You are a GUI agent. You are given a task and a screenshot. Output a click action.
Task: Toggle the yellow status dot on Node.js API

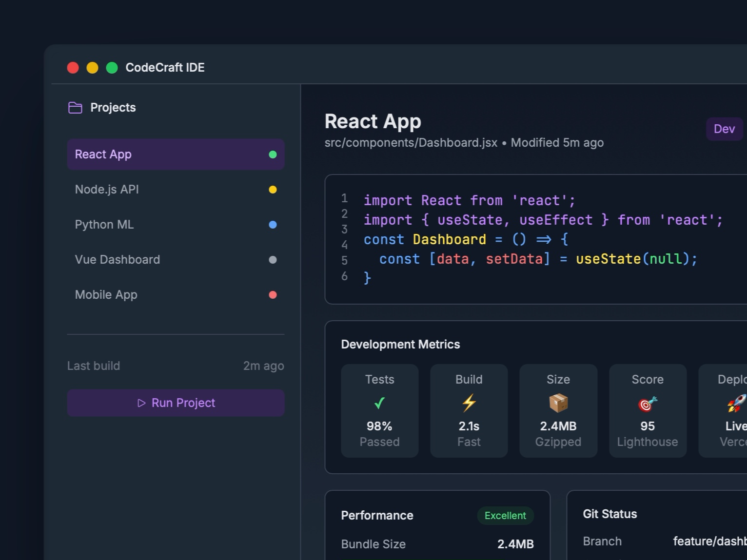(x=273, y=189)
